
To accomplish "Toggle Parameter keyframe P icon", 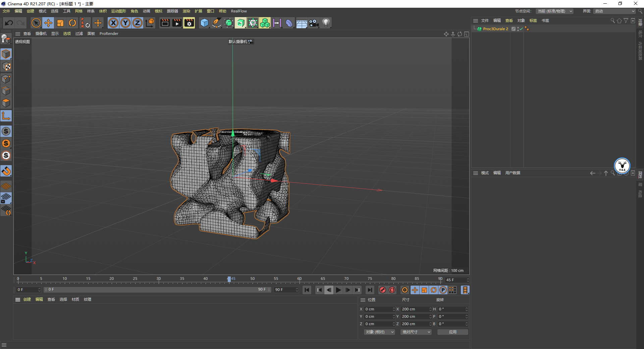I will [443, 290].
